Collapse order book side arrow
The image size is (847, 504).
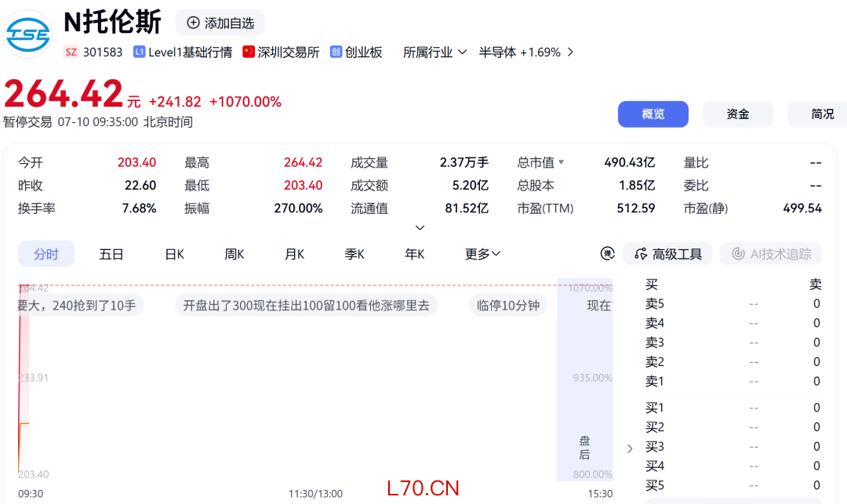pos(630,448)
